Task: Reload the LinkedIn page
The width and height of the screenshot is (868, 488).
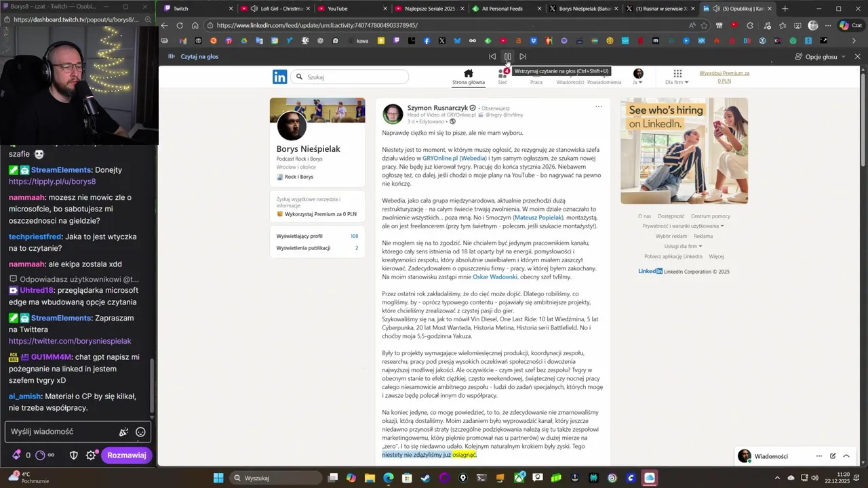Action: [180, 25]
